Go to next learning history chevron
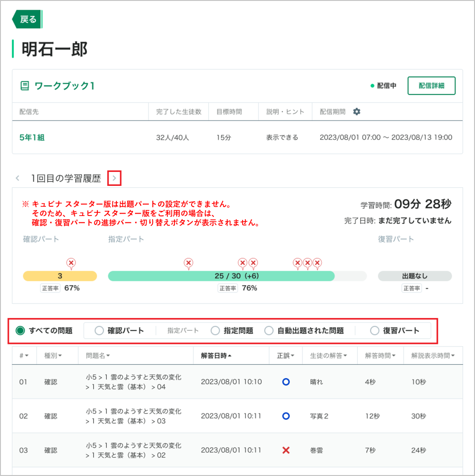This screenshot has height=476, width=475. (114, 178)
